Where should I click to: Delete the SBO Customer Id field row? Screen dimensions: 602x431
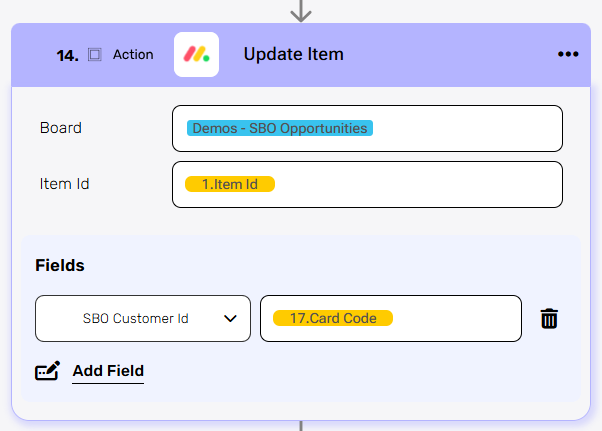coord(549,319)
